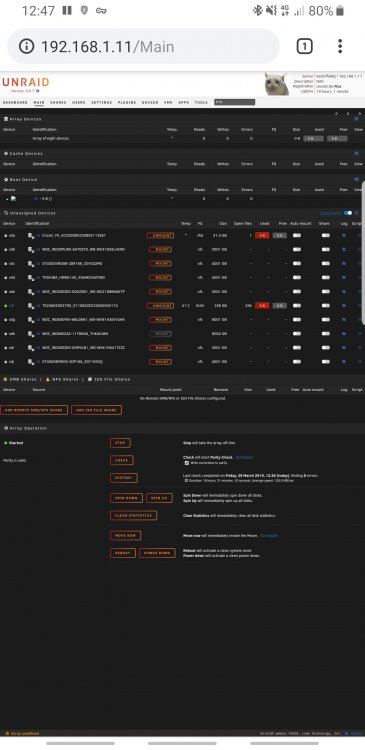The image size is (365, 750).
Task: Toggle Boot Device view icon at right
Action: [x=356, y=180]
